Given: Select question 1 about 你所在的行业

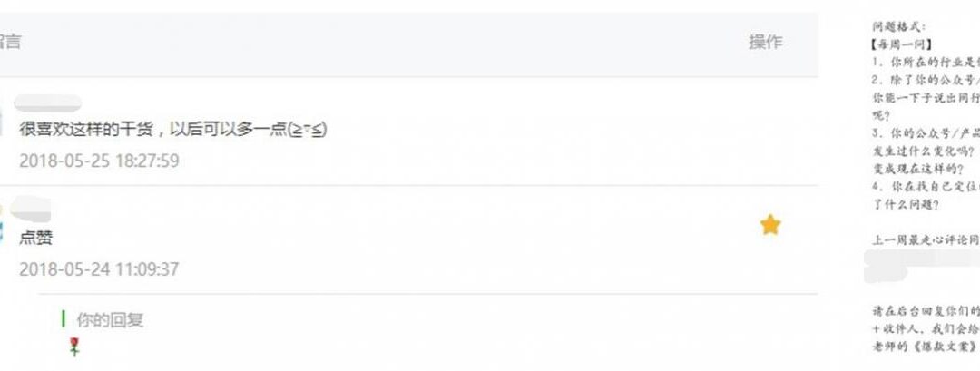Looking at the screenshot, I should pyautogui.click(x=926, y=62).
